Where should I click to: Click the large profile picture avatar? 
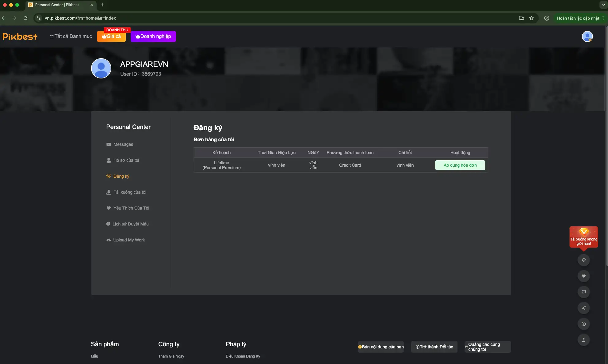101,68
